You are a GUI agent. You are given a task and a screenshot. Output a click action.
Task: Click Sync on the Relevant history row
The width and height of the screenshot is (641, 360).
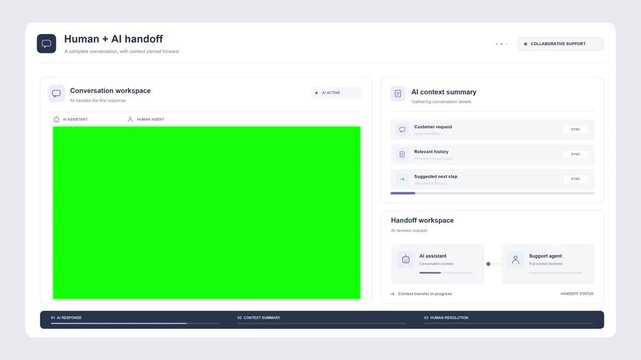pos(576,154)
